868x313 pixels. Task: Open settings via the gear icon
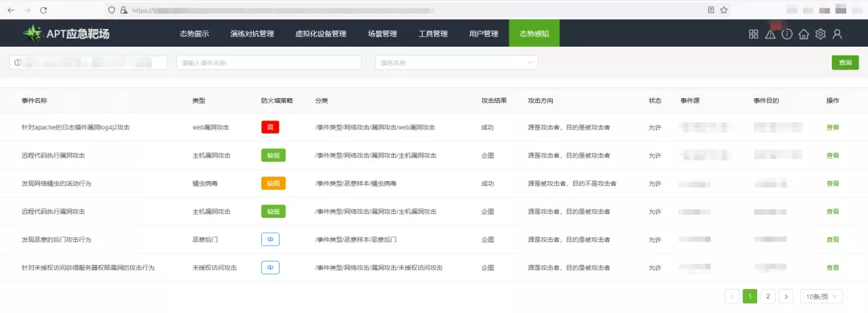821,34
